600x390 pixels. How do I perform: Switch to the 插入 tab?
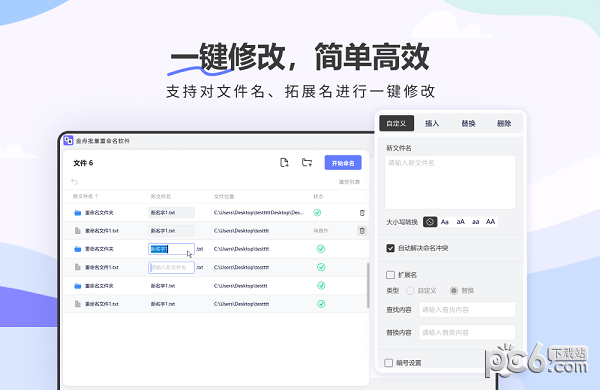[x=432, y=124]
